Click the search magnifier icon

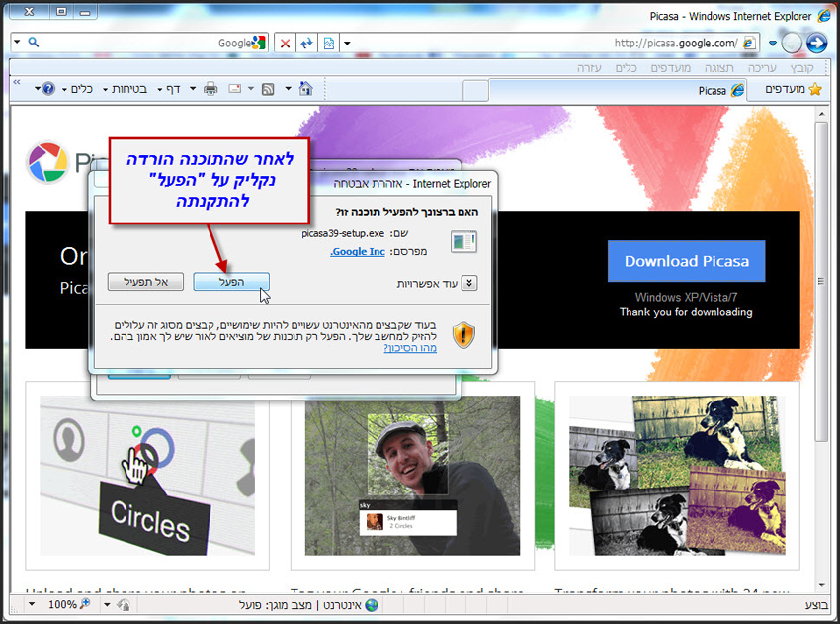[x=34, y=42]
